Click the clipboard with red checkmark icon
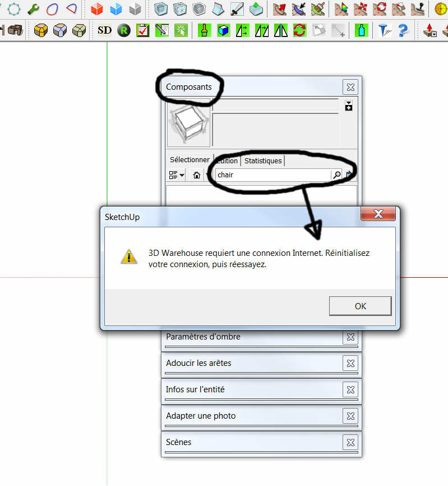Viewport: 448px width, 486px height. (143, 30)
